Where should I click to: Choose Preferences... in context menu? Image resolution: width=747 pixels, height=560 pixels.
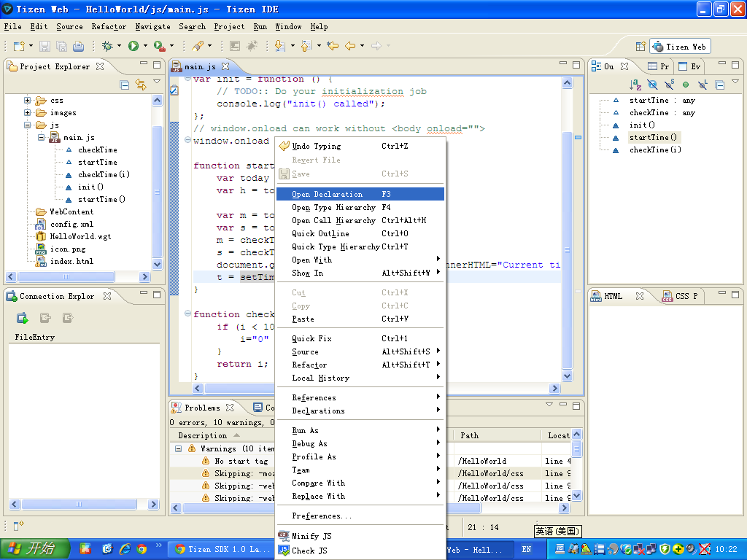pos(360,516)
